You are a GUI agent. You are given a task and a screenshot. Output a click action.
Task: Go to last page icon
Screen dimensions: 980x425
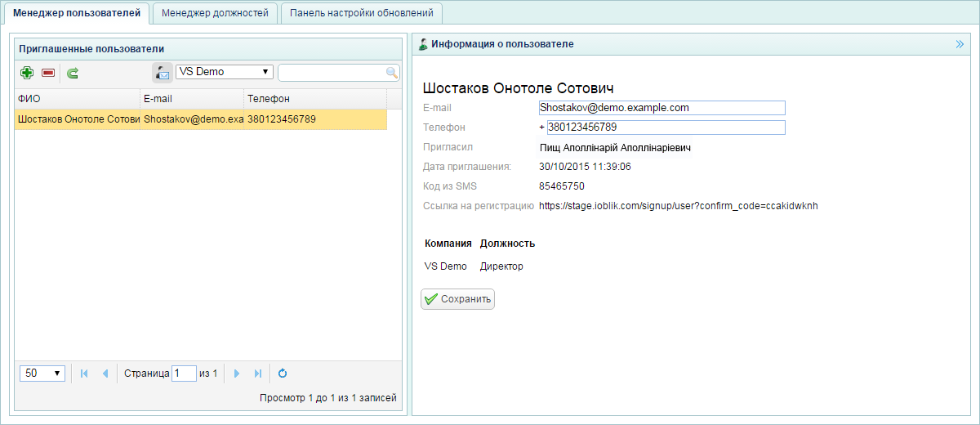coord(258,374)
